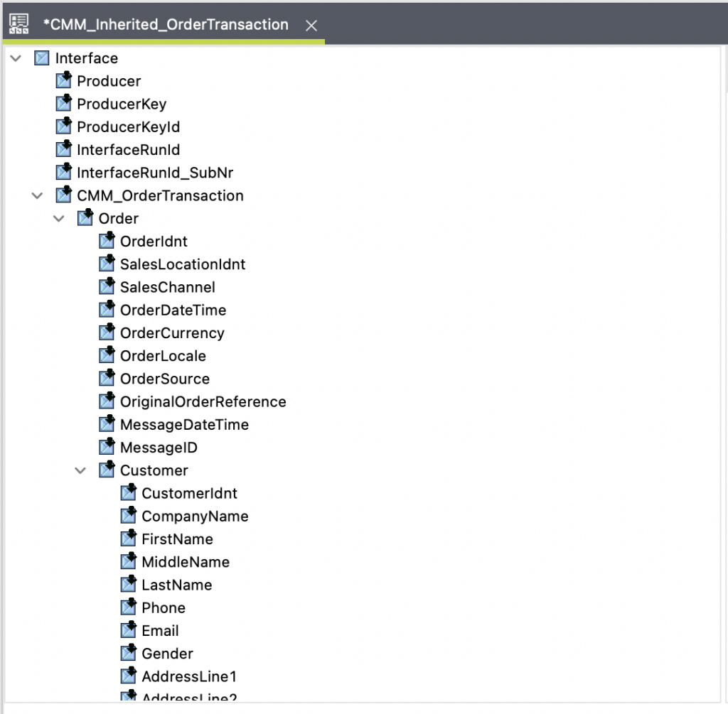Select the MessageID label
The width and height of the screenshot is (728, 714).
pyautogui.click(x=159, y=448)
